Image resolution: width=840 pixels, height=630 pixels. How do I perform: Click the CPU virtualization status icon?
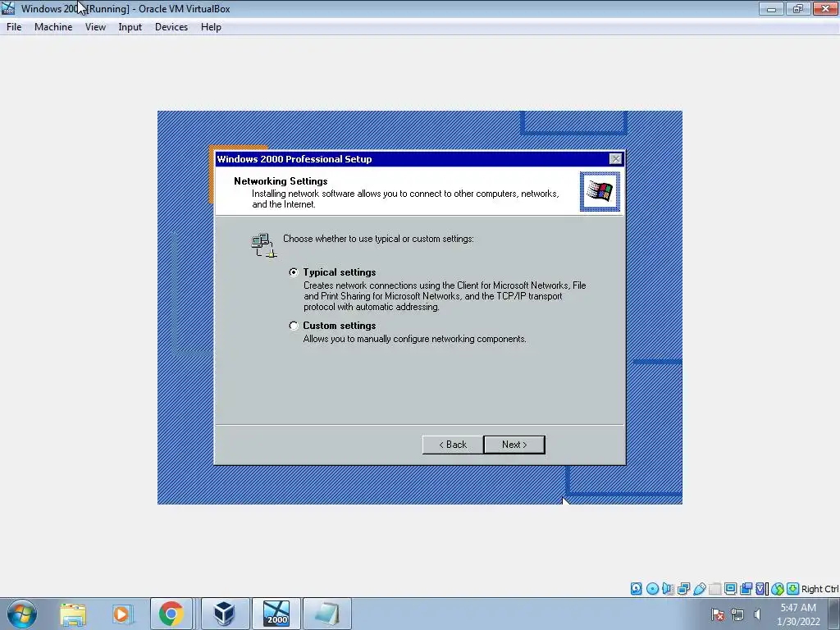(x=760, y=589)
